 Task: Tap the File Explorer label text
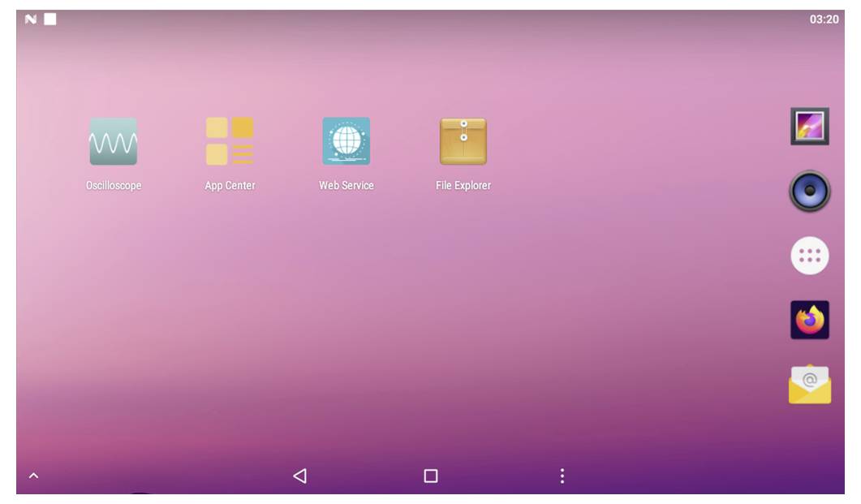tap(463, 185)
